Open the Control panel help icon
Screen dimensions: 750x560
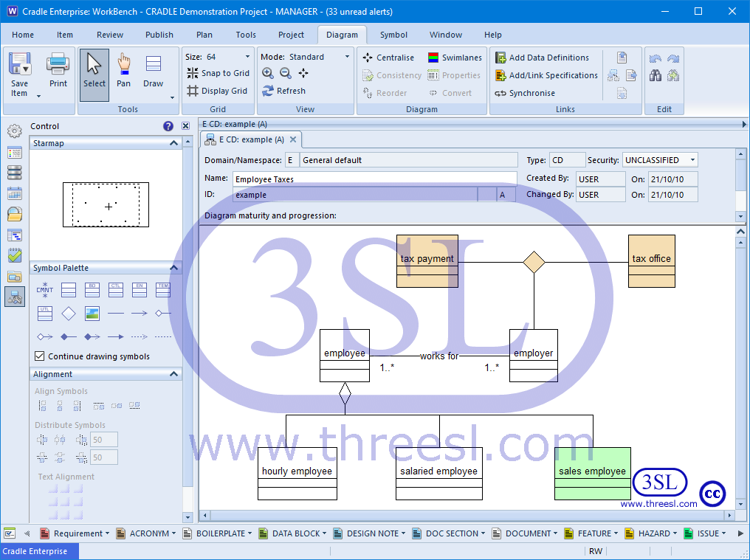tap(168, 126)
